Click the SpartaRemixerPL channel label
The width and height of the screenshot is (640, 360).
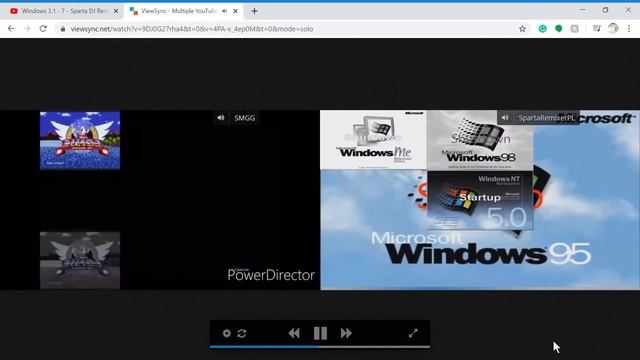546,118
